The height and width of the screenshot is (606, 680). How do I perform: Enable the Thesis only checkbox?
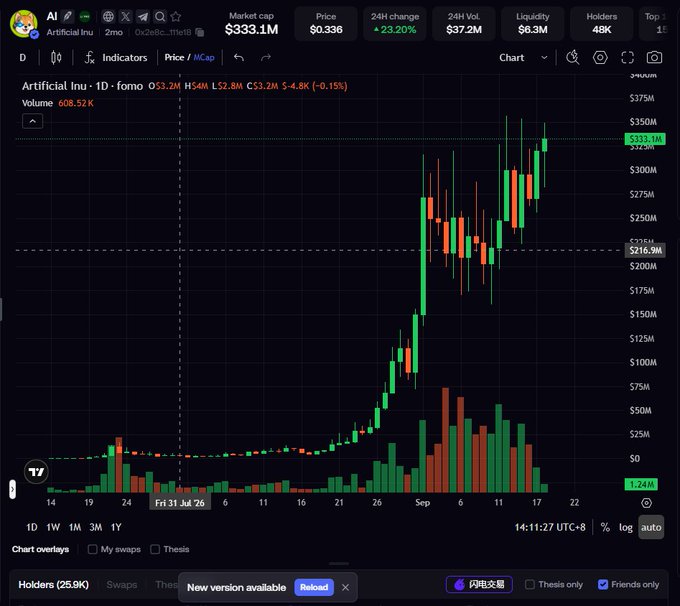click(530, 584)
